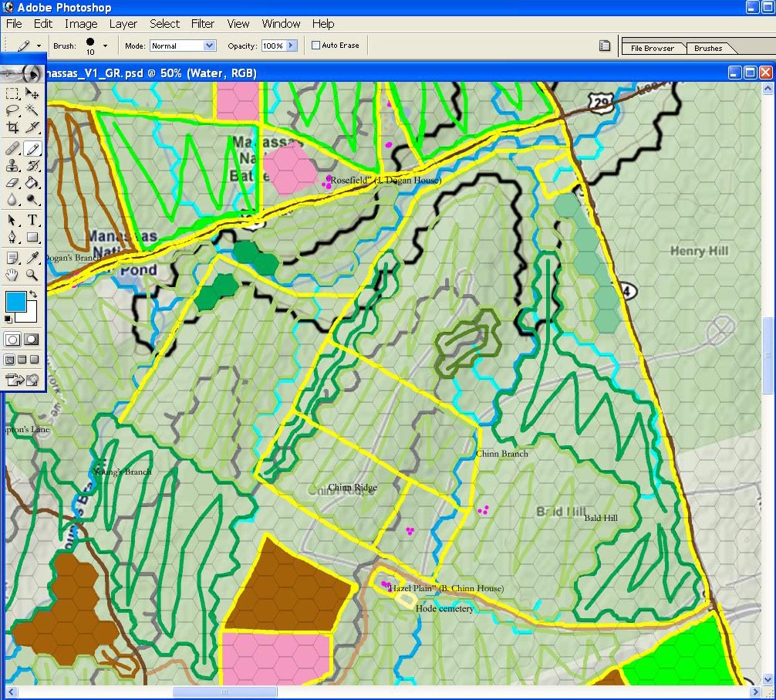Select the Hand tool
The height and width of the screenshot is (700, 776).
(x=12, y=275)
